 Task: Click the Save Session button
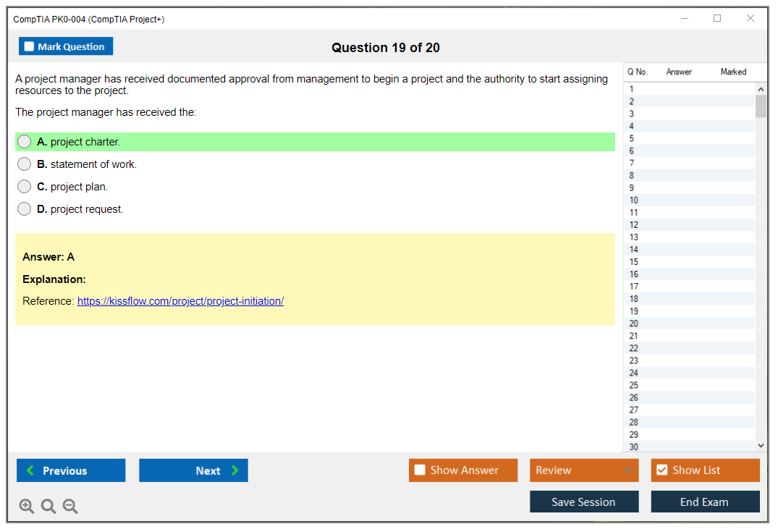click(x=584, y=502)
